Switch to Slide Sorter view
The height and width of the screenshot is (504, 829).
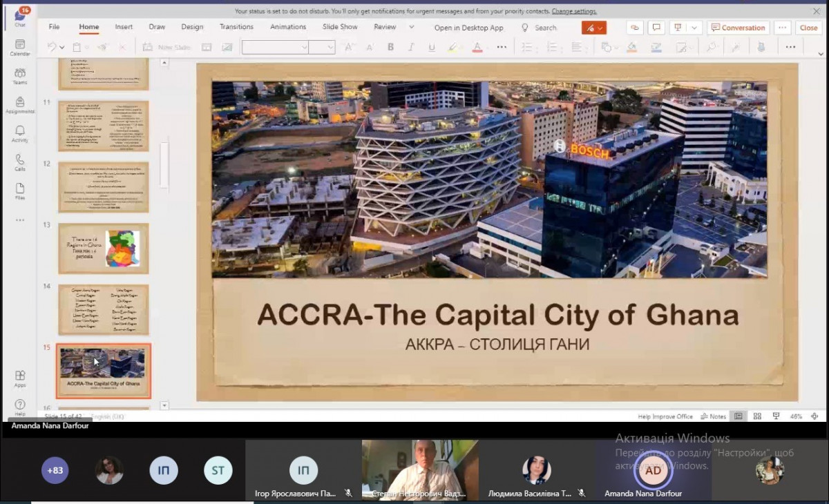[x=757, y=416]
